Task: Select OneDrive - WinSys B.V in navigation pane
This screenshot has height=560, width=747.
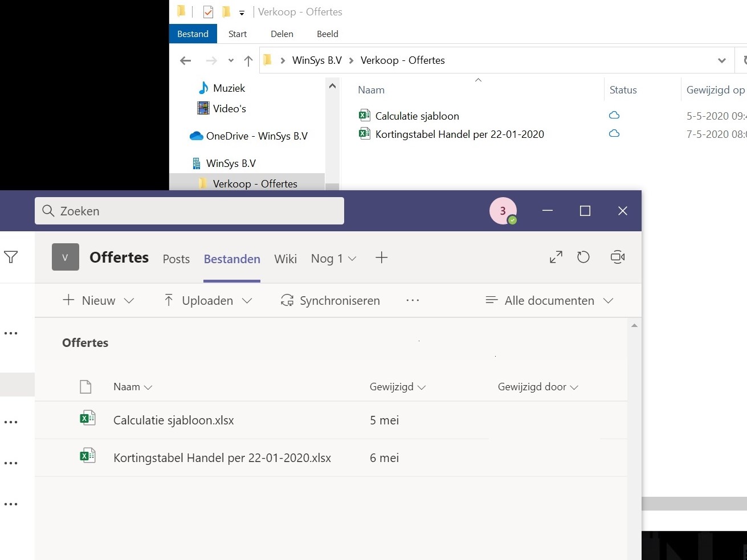Action: (x=248, y=136)
